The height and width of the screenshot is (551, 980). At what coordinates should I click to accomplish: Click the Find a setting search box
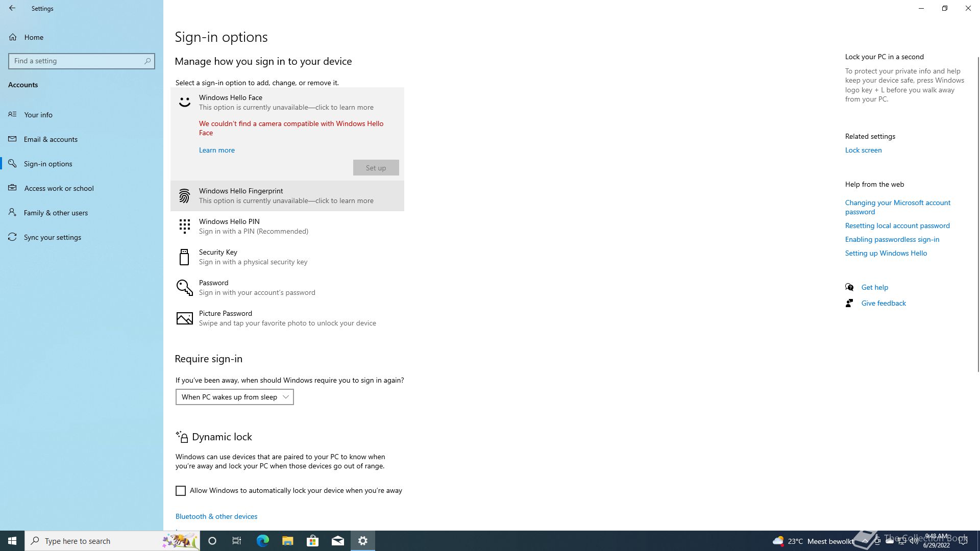[82, 61]
